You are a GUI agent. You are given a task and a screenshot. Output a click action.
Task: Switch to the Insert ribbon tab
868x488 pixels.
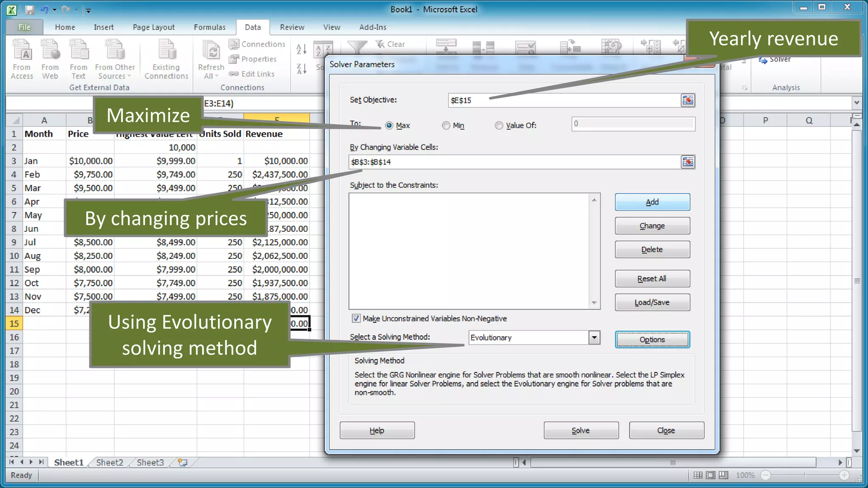coord(104,27)
